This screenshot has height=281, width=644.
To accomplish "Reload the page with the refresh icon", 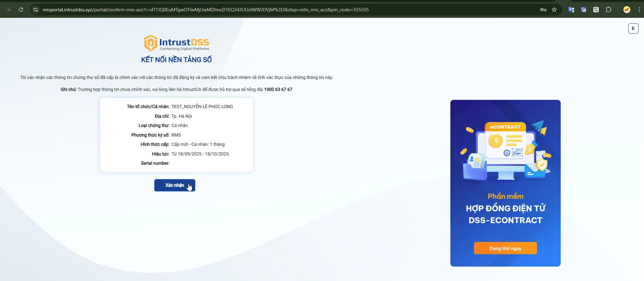I will point(21,10).
